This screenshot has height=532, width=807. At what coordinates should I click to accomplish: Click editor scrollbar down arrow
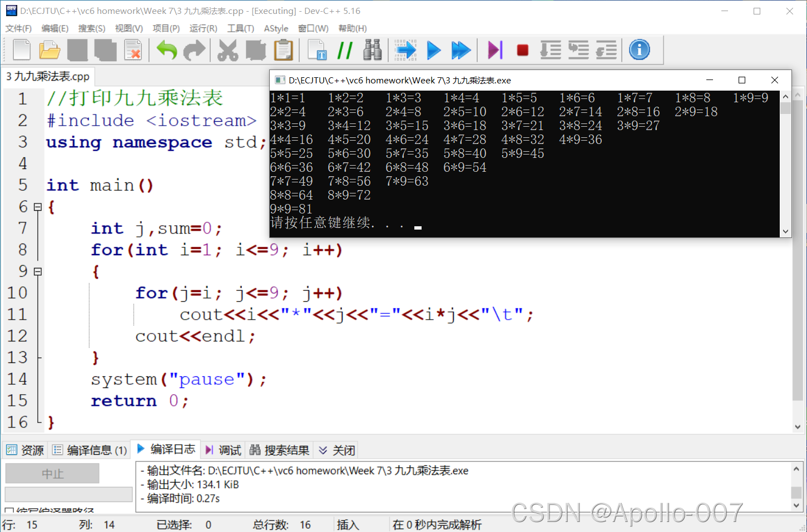pos(798,427)
